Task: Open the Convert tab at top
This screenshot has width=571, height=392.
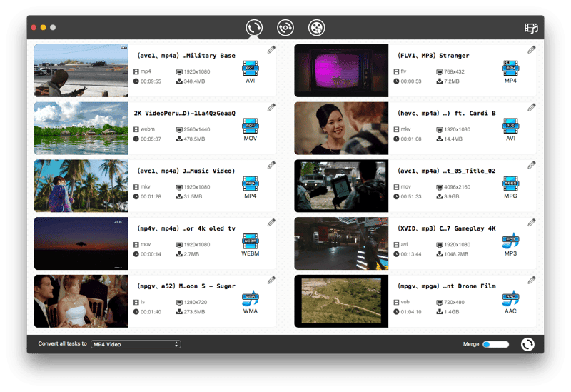Action: [x=254, y=28]
